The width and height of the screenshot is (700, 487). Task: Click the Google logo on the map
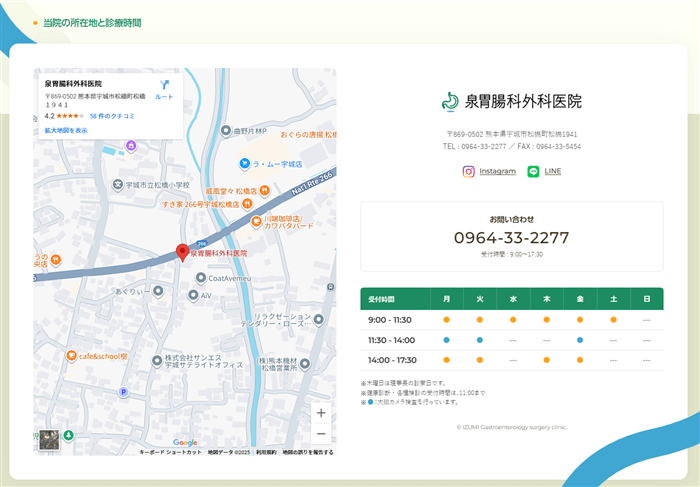(x=185, y=442)
